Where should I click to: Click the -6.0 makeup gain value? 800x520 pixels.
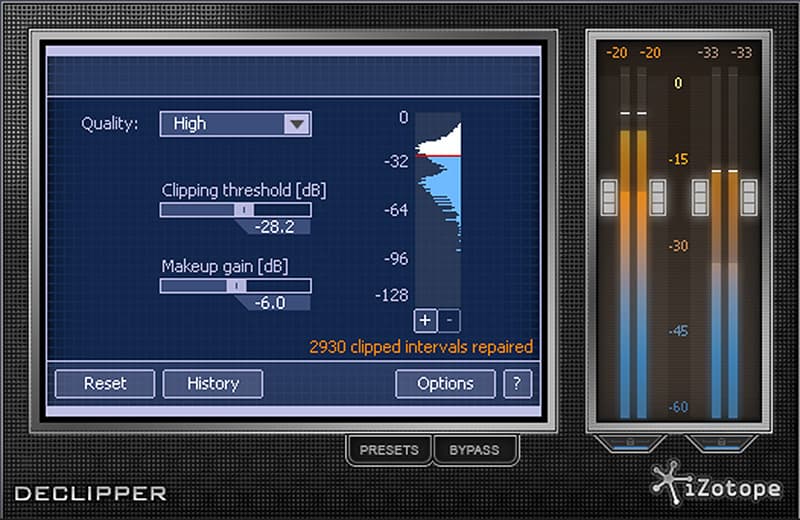(270, 303)
